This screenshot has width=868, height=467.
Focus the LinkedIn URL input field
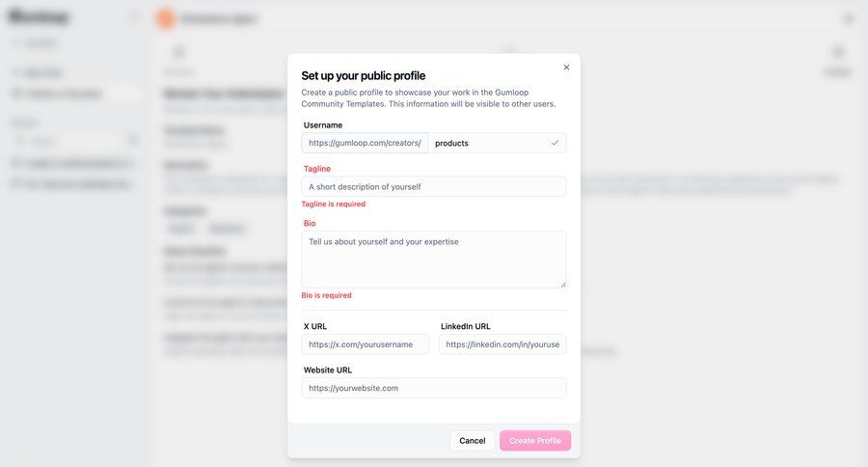(502, 344)
